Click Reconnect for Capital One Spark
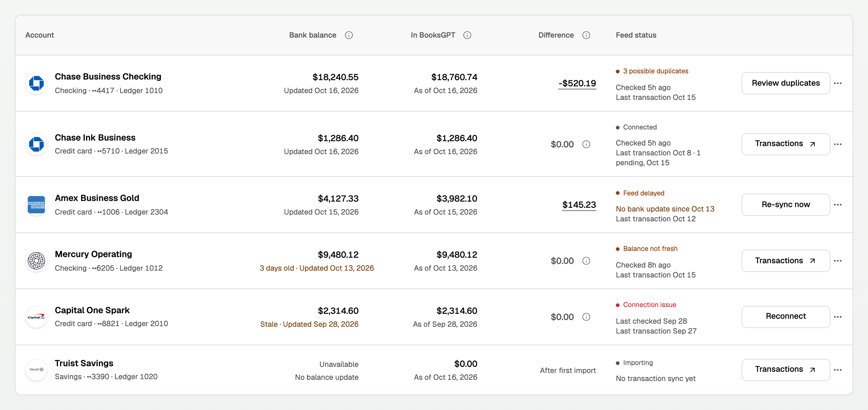 click(785, 317)
